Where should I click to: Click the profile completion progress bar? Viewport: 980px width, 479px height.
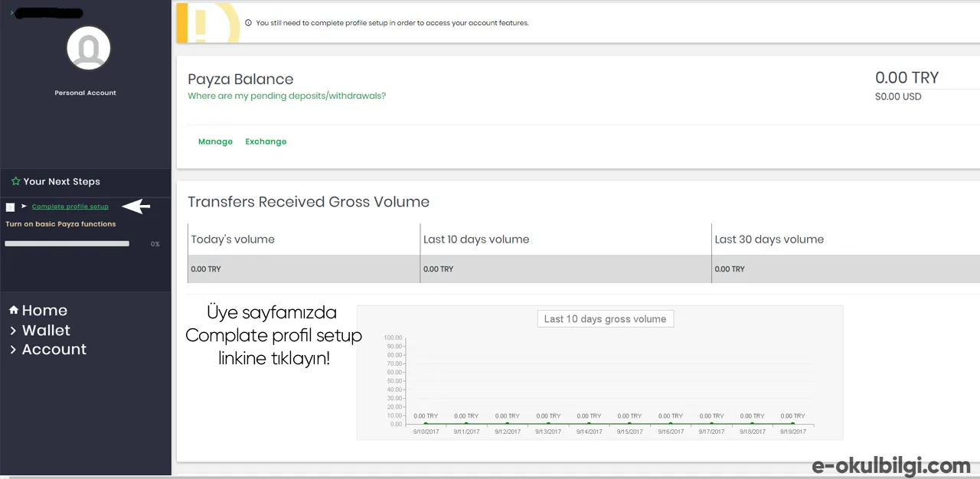point(67,243)
